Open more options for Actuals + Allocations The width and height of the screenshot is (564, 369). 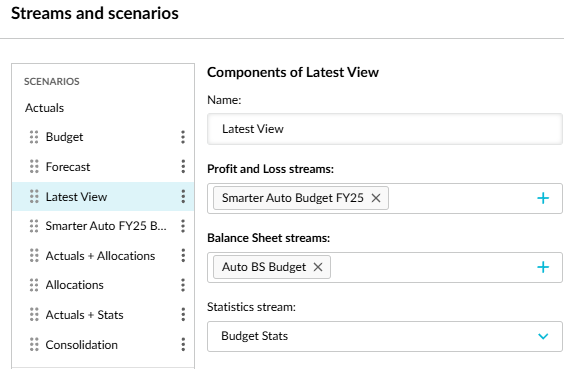pyautogui.click(x=183, y=256)
